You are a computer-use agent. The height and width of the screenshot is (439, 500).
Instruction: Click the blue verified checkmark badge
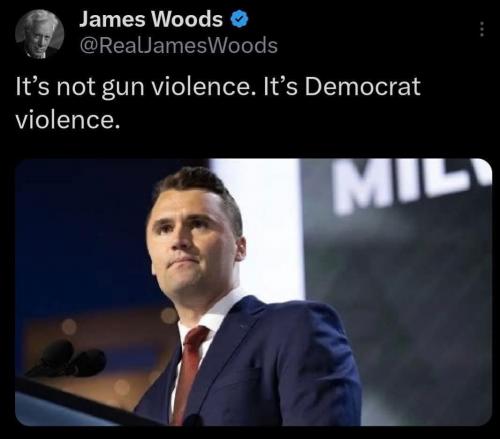[x=239, y=19]
